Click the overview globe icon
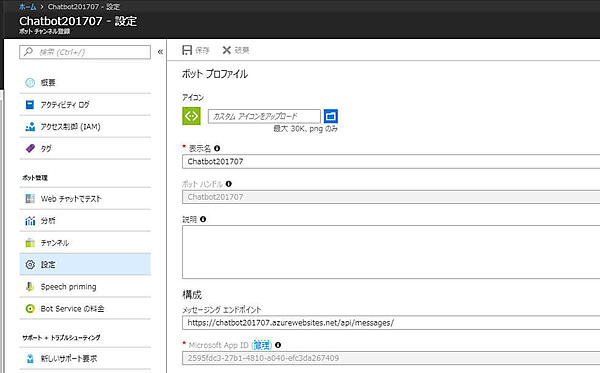The image size is (600, 373). (30, 83)
